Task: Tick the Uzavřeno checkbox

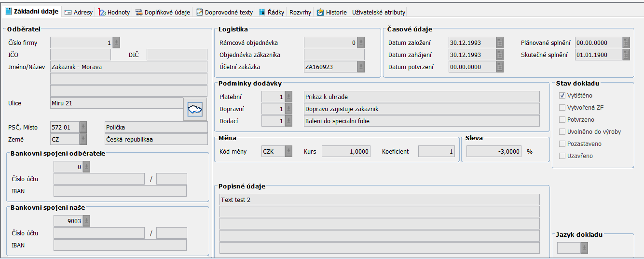Action: click(562, 156)
